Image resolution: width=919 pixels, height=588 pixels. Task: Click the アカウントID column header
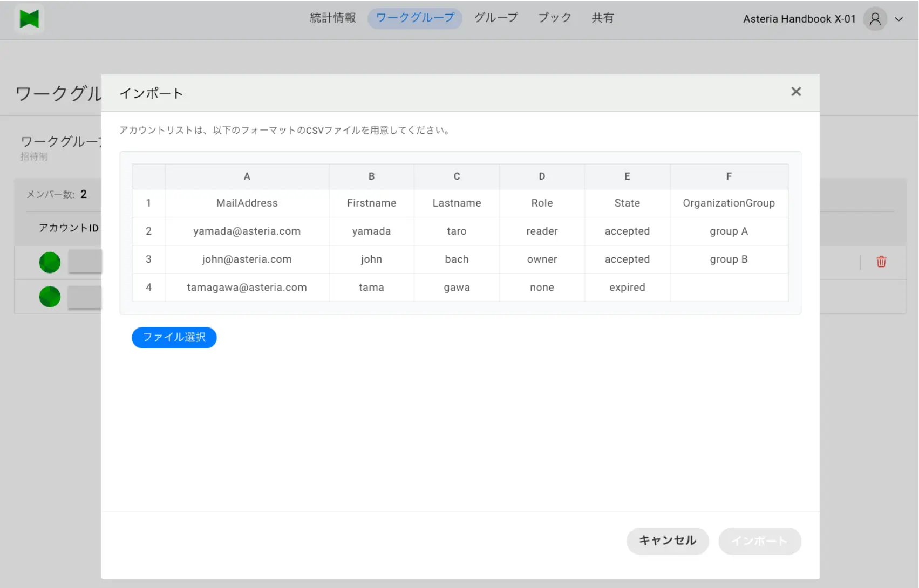[x=69, y=228]
